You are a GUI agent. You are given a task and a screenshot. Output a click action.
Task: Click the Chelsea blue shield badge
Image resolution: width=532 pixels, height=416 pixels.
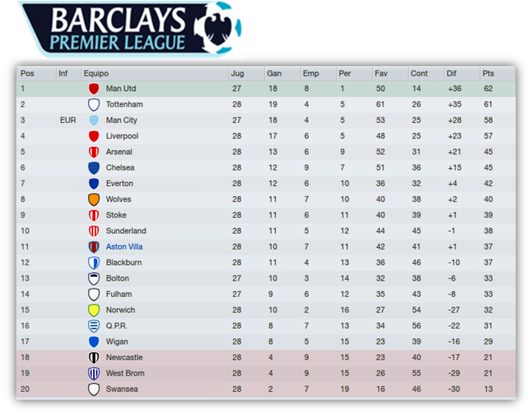point(94,168)
